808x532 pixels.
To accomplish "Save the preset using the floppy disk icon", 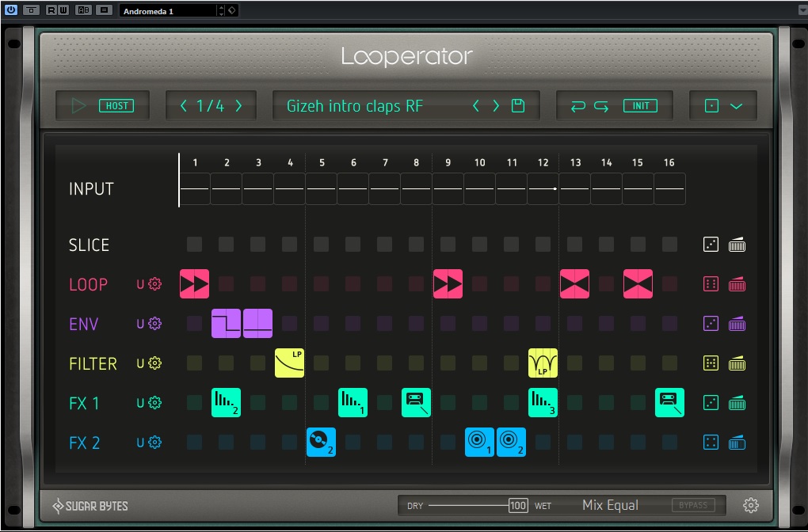I will 519,104.
